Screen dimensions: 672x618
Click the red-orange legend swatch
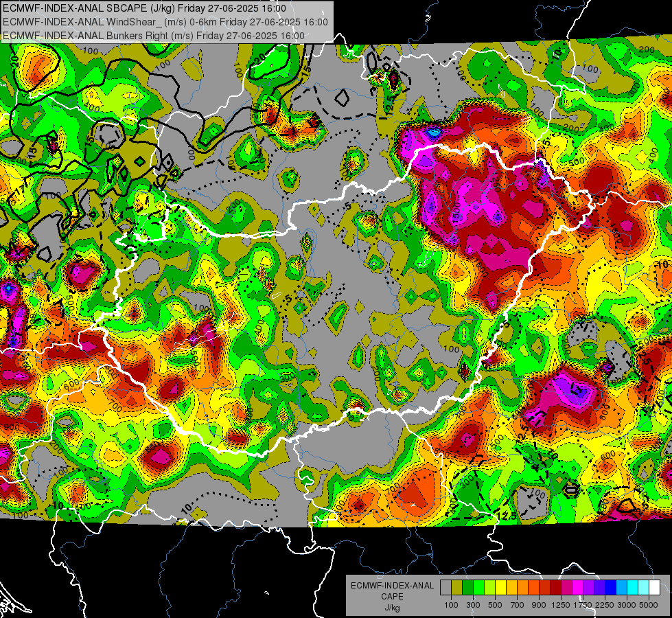[x=533, y=588]
